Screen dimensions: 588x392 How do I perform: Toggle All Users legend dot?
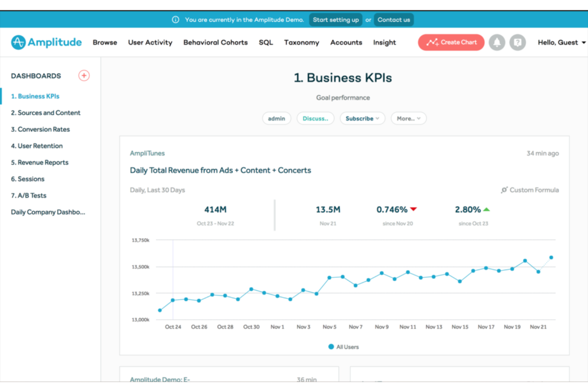tap(331, 347)
